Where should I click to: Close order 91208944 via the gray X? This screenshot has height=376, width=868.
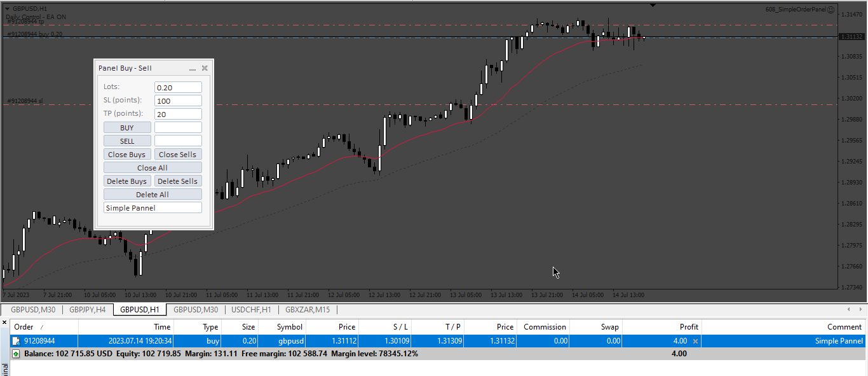point(695,342)
